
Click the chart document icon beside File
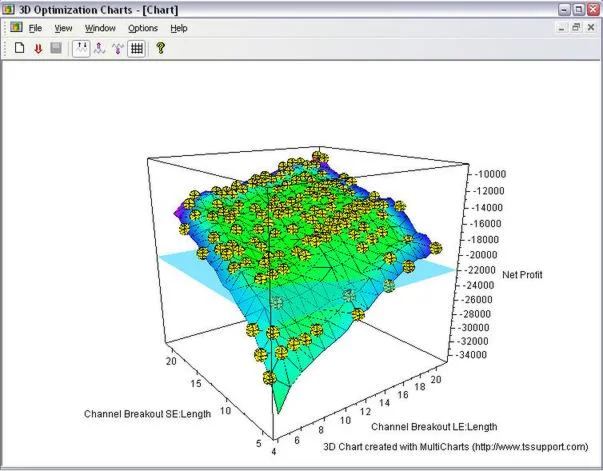[15, 27]
